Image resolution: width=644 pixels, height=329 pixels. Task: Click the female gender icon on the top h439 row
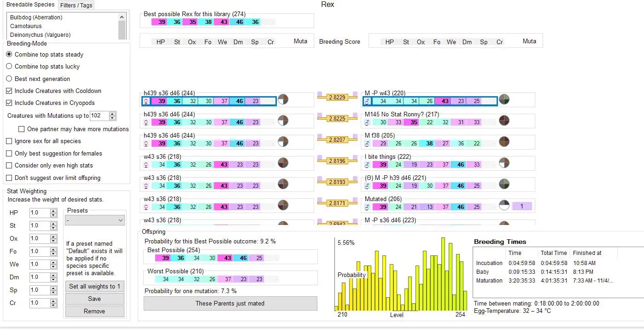pyautogui.click(x=146, y=101)
